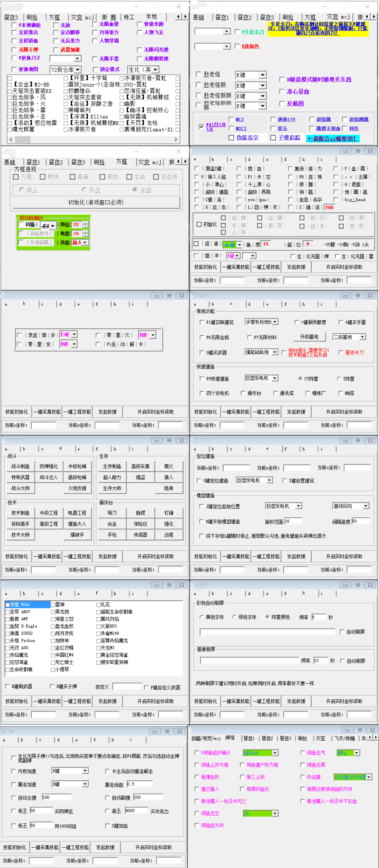Select the T阵营 radio button
Image resolution: width=379 pixels, height=868 pixels.
pos(339,379)
